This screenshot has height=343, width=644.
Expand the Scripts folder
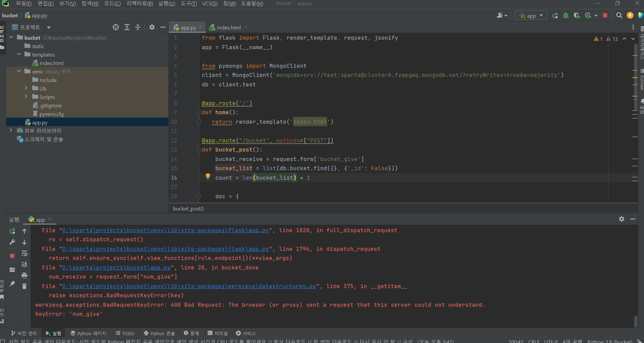pyautogui.click(x=26, y=97)
